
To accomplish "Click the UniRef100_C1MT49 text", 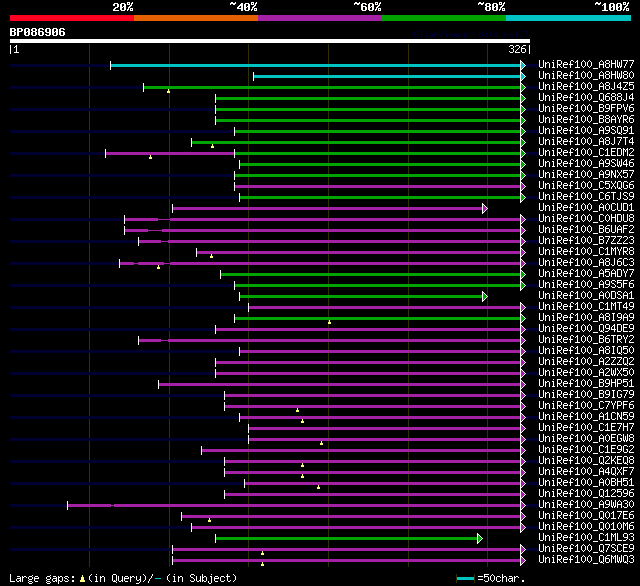I will [586, 307].
